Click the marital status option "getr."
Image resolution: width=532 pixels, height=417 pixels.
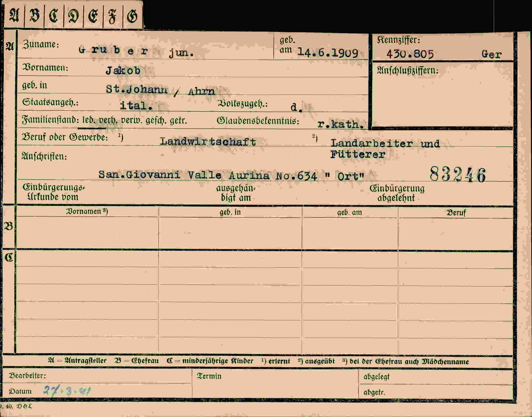(178, 121)
